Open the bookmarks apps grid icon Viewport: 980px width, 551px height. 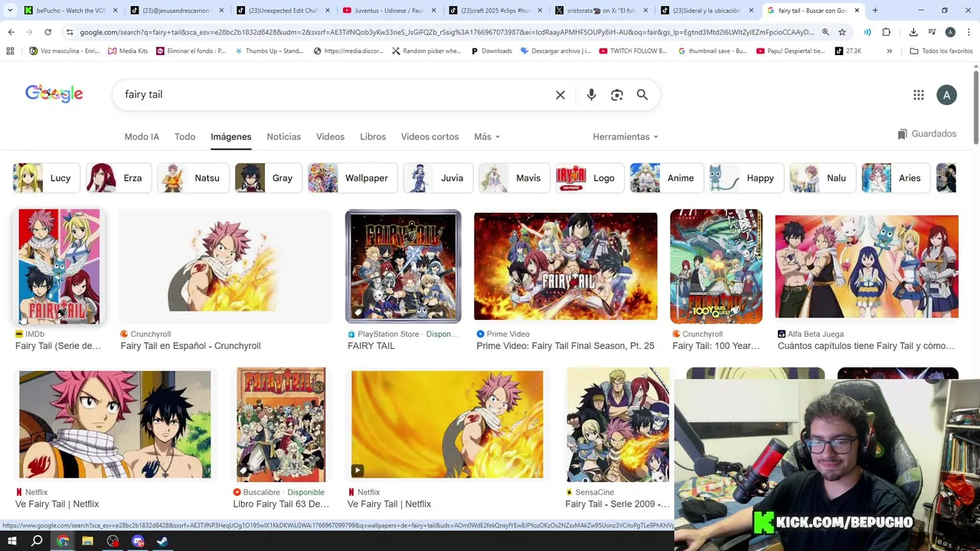(x=10, y=51)
